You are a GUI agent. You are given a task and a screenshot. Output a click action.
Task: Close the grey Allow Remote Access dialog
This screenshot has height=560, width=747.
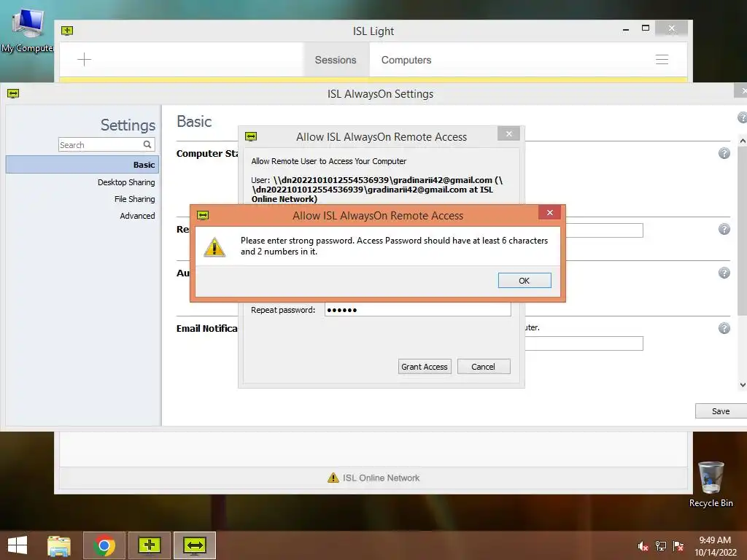(508, 134)
